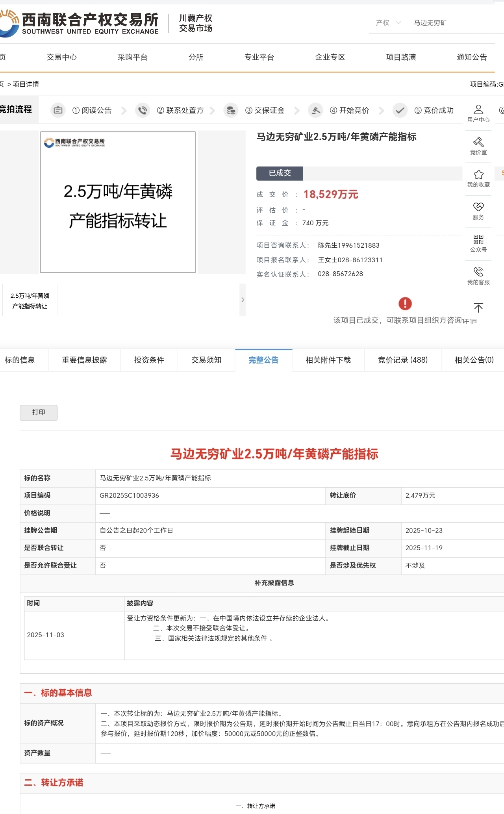This screenshot has height=814, width=504.
Task: Click the 18,529万元 transaction price
Action: 331,194
